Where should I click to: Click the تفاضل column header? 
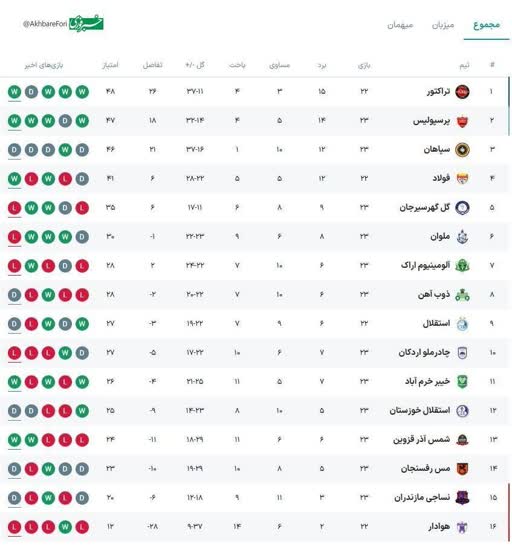point(152,65)
